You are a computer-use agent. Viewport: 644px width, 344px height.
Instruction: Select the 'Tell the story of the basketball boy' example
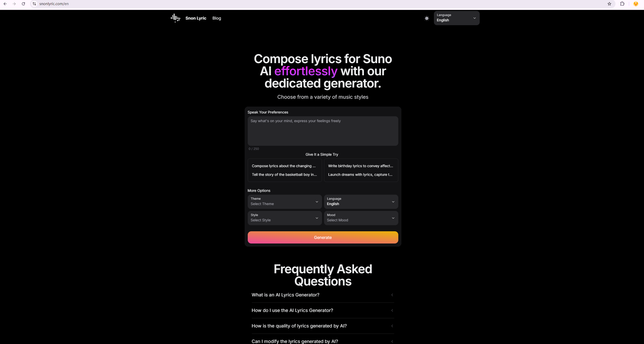point(284,175)
